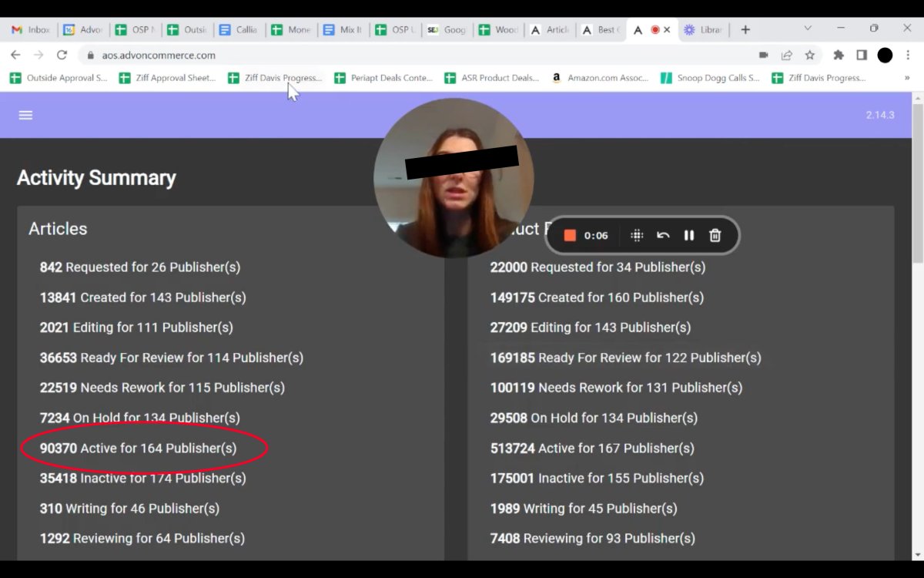The width and height of the screenshot is (924, 578).
Task: Open the hamburger navigation menu
Action: (25, 115)
